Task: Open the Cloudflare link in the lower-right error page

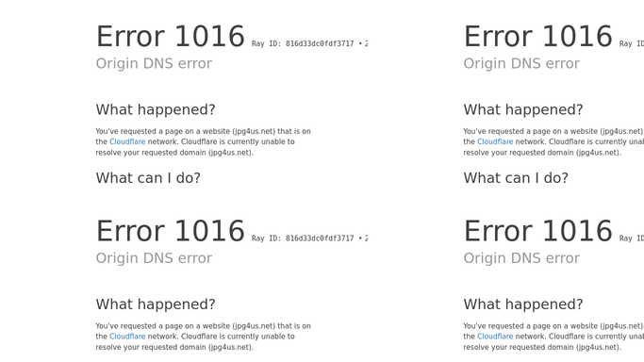Action: [495, 337]
